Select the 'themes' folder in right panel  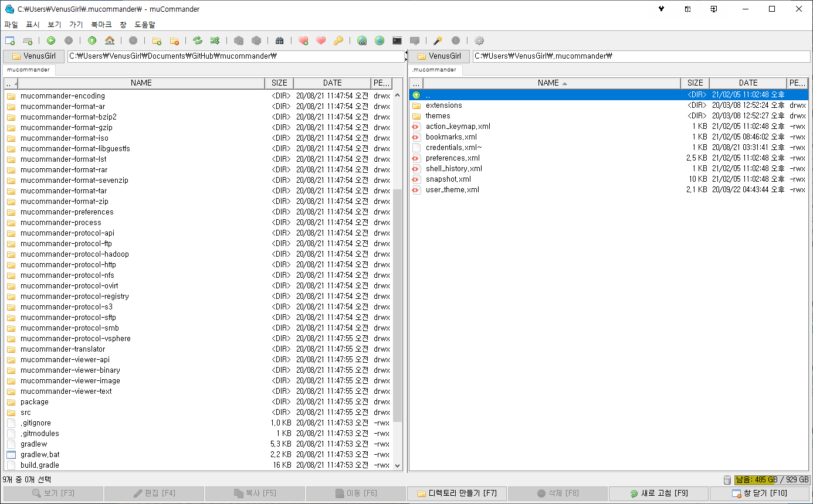[x=609, y=116]
